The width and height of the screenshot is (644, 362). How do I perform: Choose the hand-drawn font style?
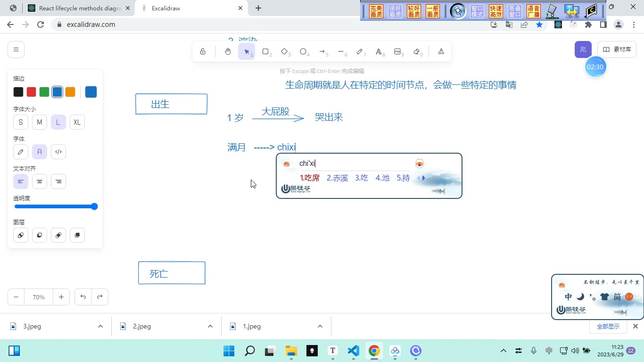coord(21,152)
